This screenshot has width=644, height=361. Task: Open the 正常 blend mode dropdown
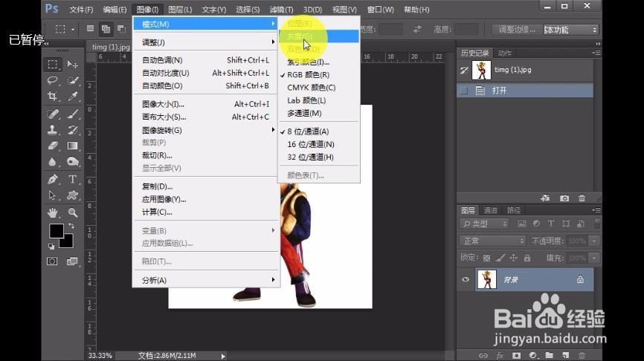(x=493, y=241)
